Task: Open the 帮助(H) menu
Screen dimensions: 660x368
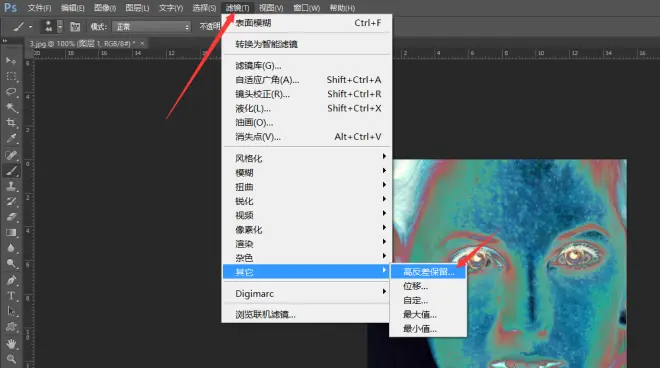Action: pos(342,8)
